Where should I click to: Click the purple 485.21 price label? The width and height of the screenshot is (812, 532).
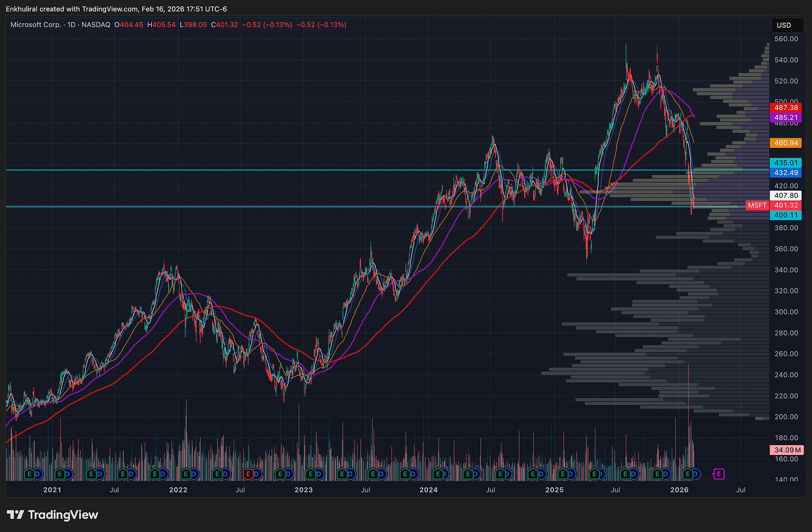(786, 118)
